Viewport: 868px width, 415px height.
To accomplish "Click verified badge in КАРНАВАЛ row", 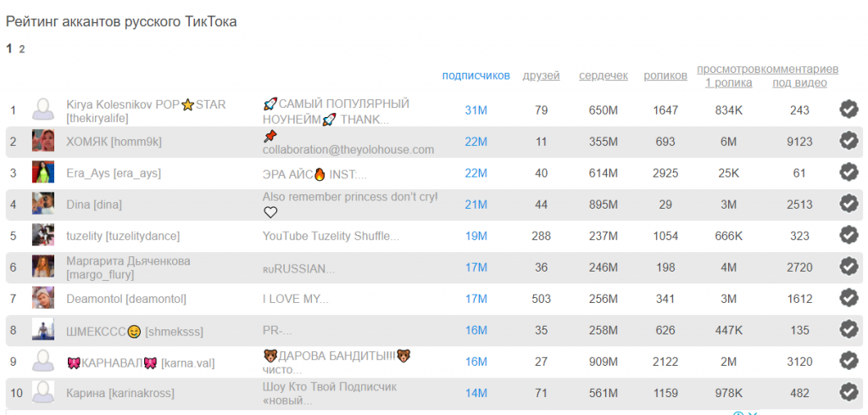I will point(849,362).
